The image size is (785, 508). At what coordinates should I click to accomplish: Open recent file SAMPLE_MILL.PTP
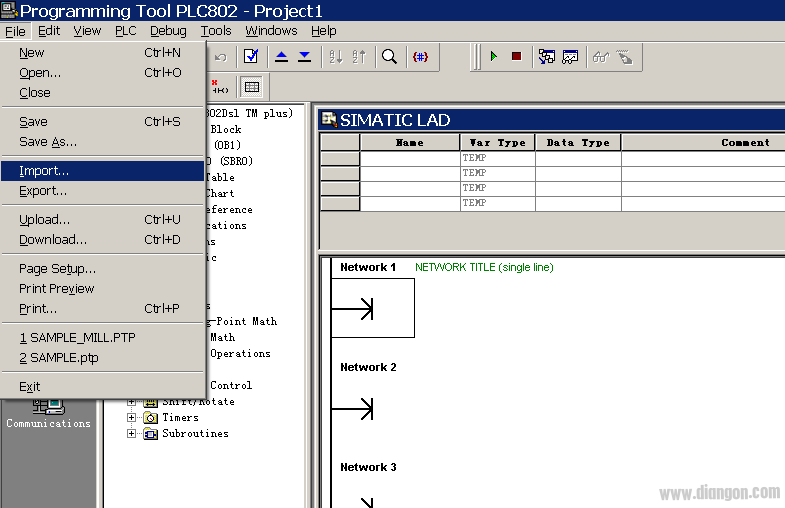point(102,338)
